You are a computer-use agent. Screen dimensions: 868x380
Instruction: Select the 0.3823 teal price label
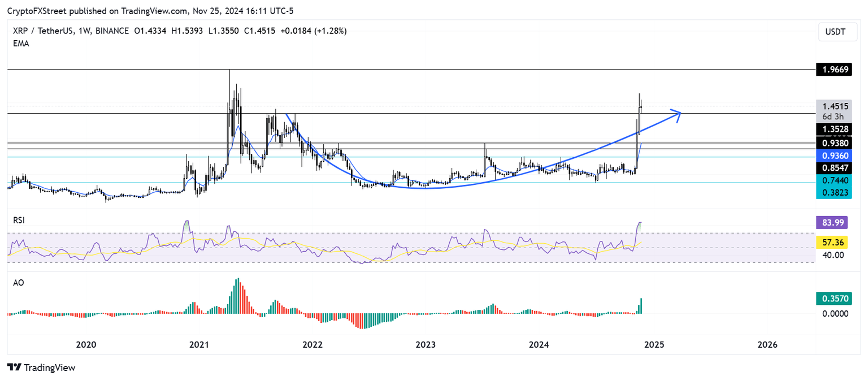pyautogui.click(x=833, y=193)
